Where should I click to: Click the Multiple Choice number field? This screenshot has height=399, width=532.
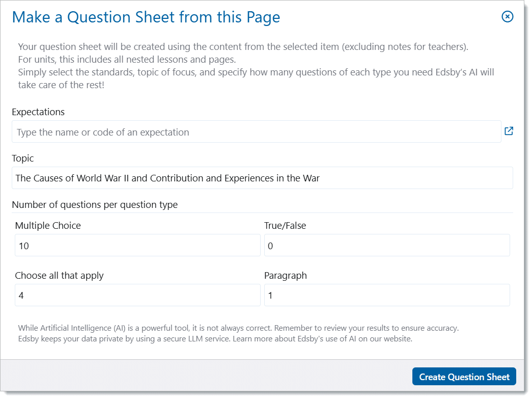pyautogui.click(x=137, y=246)
